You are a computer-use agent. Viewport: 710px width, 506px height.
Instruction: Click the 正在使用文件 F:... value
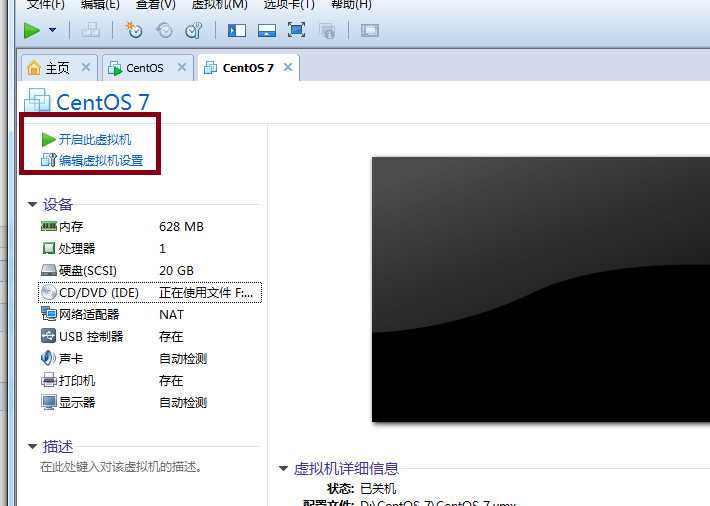tap(206, 293)
